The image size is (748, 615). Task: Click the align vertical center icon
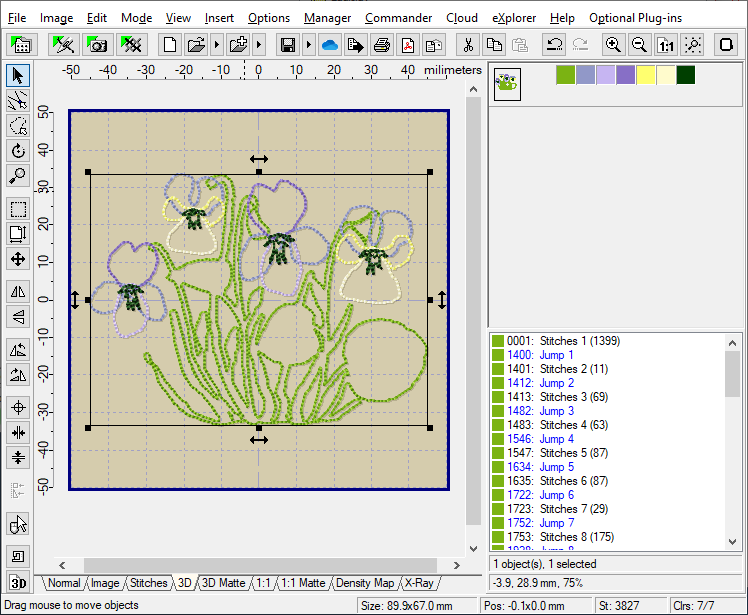coord(18,458)
